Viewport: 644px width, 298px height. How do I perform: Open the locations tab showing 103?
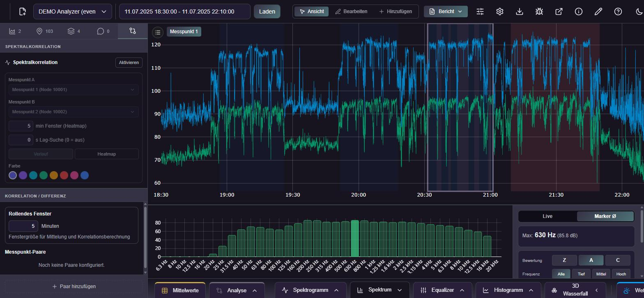click(x=44, y=31)
